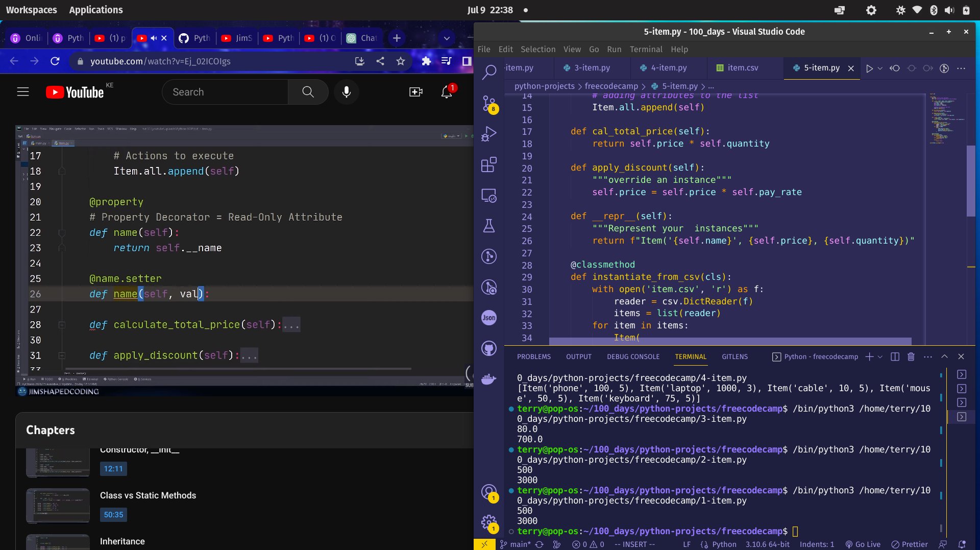Open the Docker view in VS Code activity bar
980x550 pixels.
click(489, 379)
